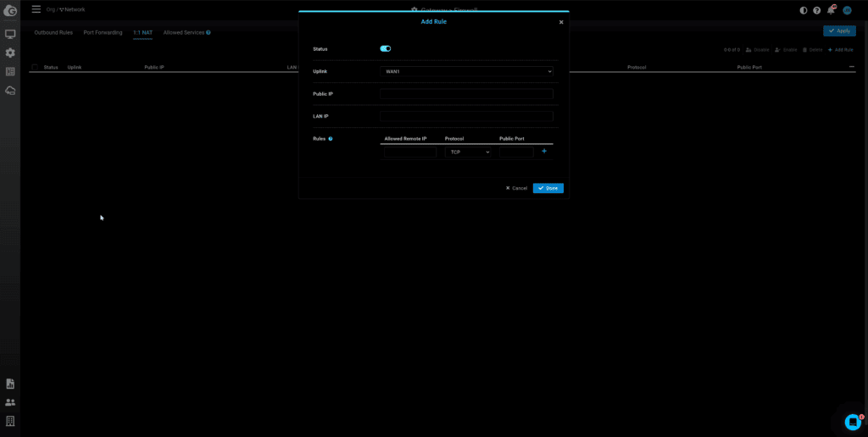The width and height of the screenshot is (868, 437).
Task: Open the Outbound Rules tab
Action: pyautogui.click(x=53, y=32)
